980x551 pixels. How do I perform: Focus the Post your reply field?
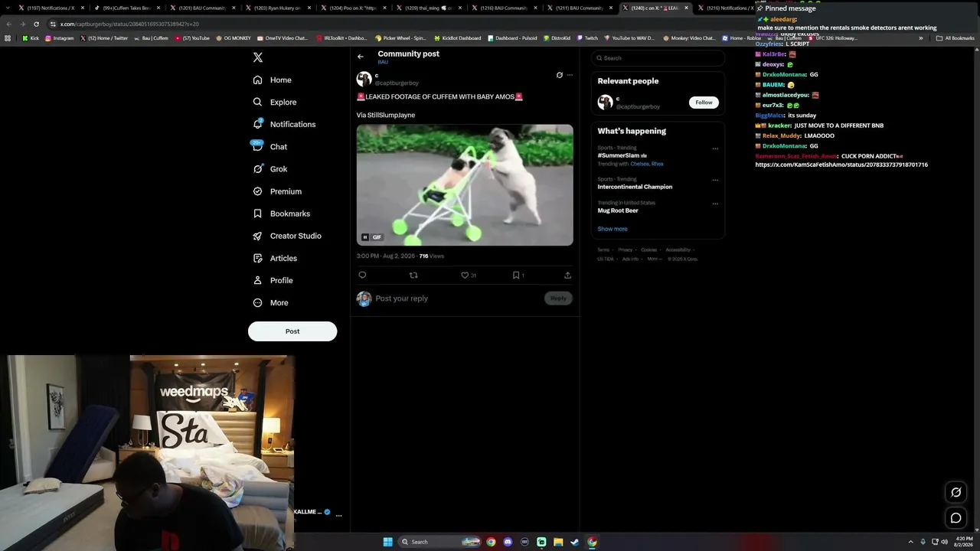[458, 298]
